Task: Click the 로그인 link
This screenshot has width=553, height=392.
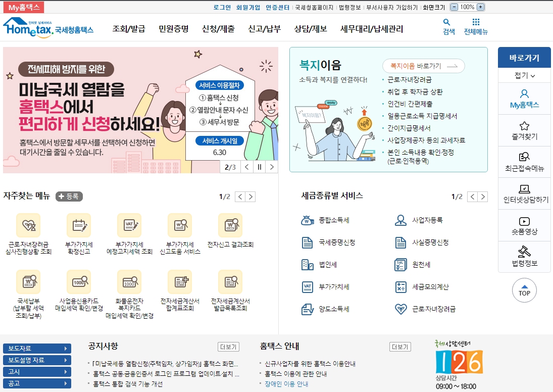Action: 222,8
